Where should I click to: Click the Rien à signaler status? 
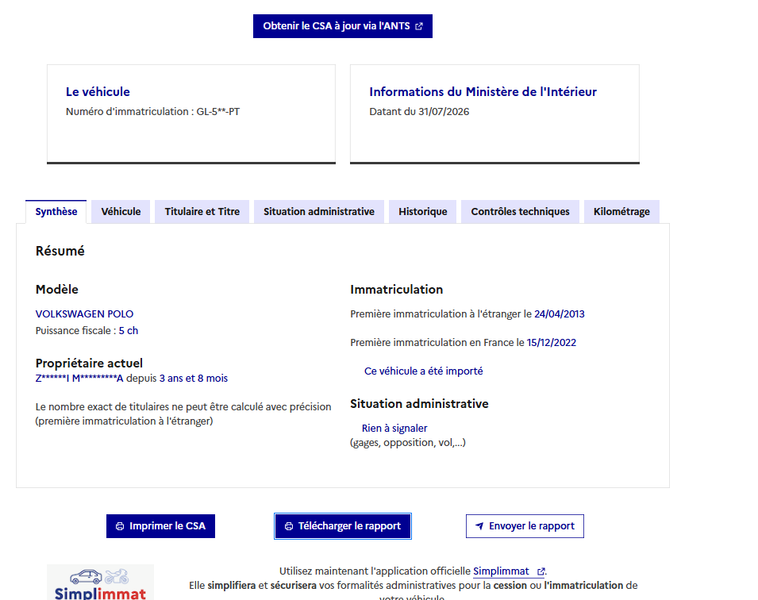tap(394, 428)
